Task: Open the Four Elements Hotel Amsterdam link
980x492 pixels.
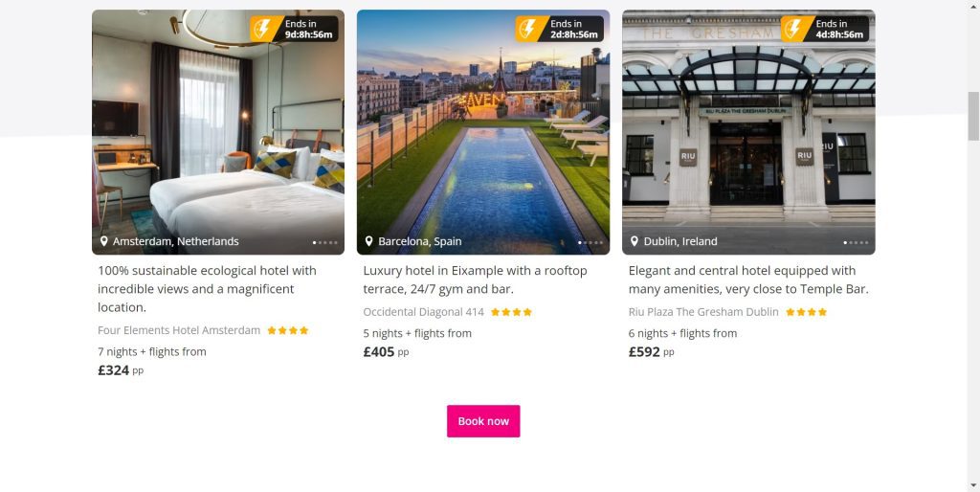Action: (179, 330)
